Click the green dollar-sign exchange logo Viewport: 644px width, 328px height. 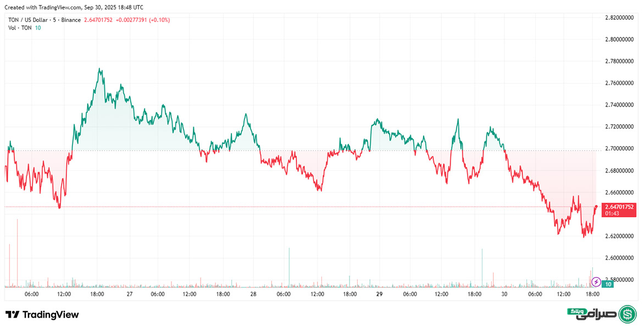point(627,314)
